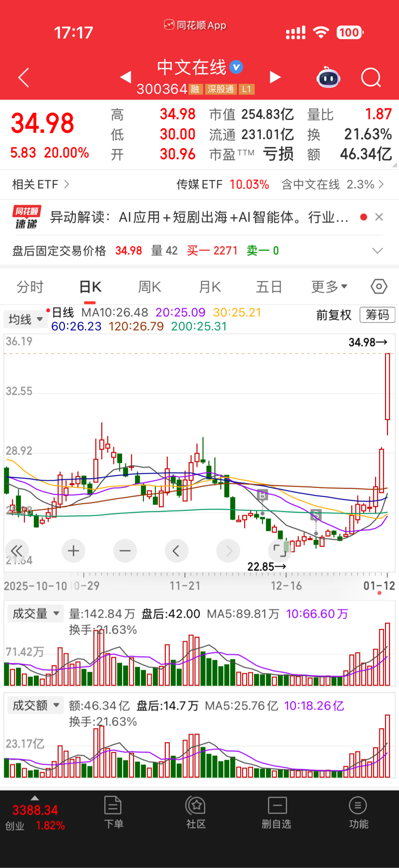This screenshot has width=399, height=868.
Task: Tap the 深股通 tag
Action: pyautogui.click(x=220, y=89)
